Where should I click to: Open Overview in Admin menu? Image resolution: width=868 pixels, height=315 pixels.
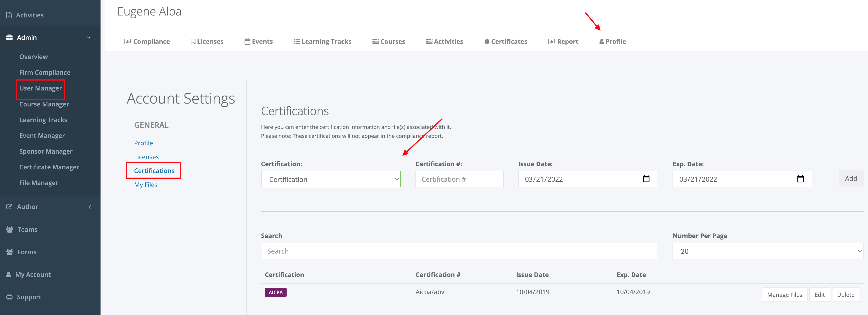click(x=33, y=57)
